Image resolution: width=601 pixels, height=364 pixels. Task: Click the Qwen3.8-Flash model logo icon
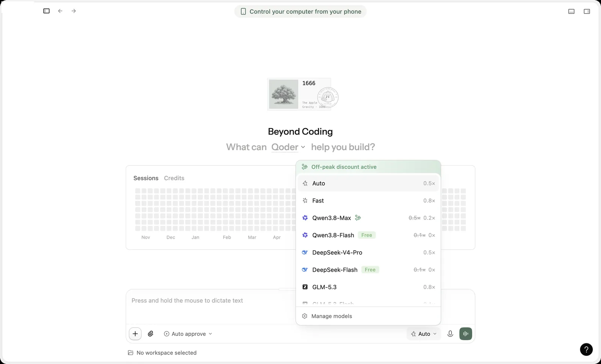coord(305,235)
